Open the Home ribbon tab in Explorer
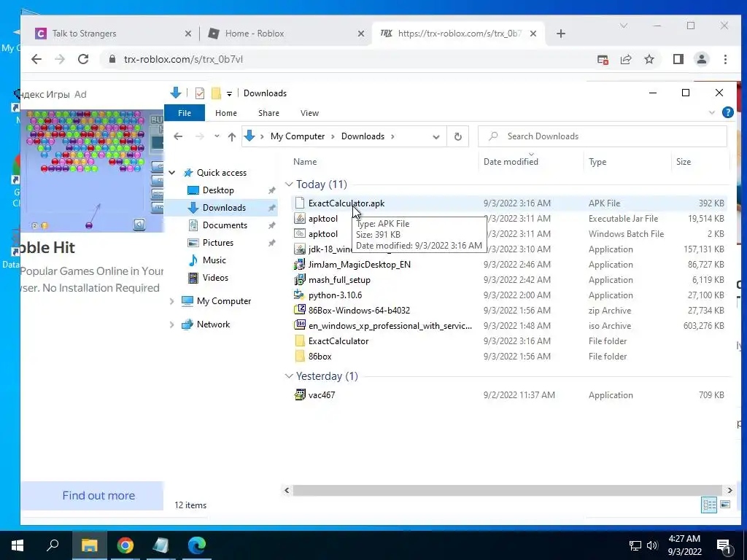The width and height of the screenshot is (747, 560). click(x=226, y=113)
